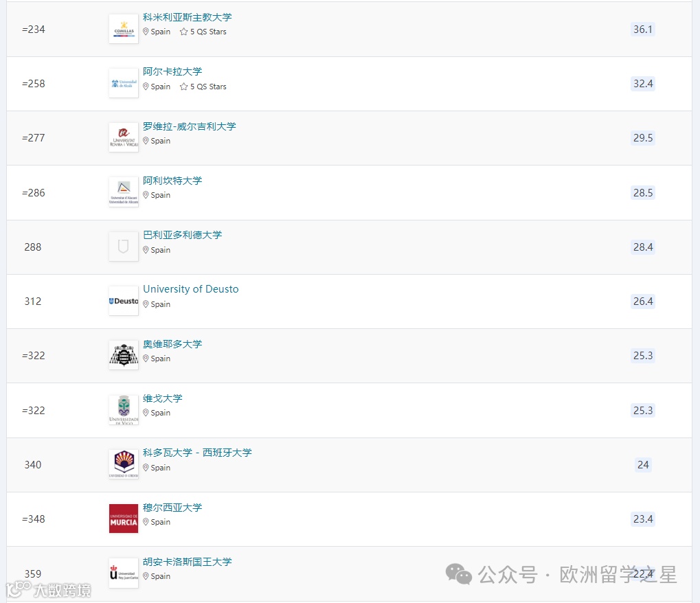Click the 36.1 score badge
The height and width of the screenshot is (603, 700).
pos(642,29)
